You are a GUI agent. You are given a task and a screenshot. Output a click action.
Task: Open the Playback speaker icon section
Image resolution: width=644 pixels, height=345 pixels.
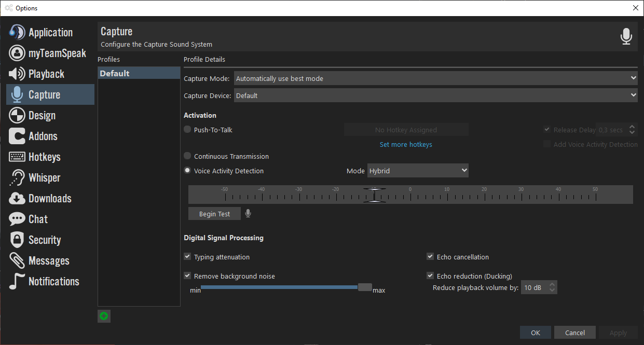click(x=17, y=74)
